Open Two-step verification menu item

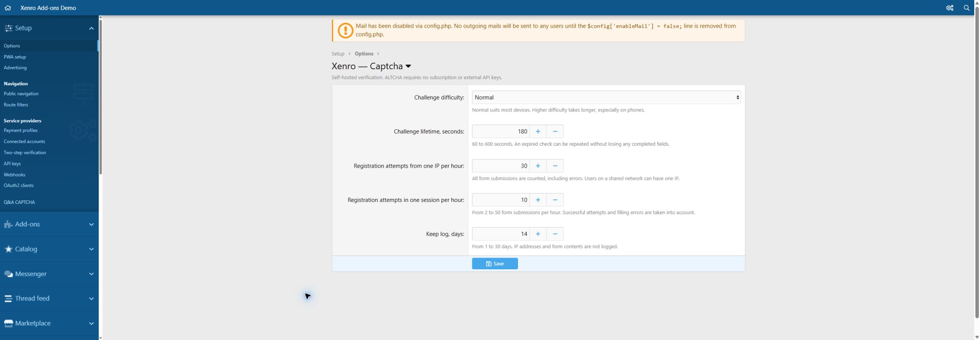(x=25, y=153)
